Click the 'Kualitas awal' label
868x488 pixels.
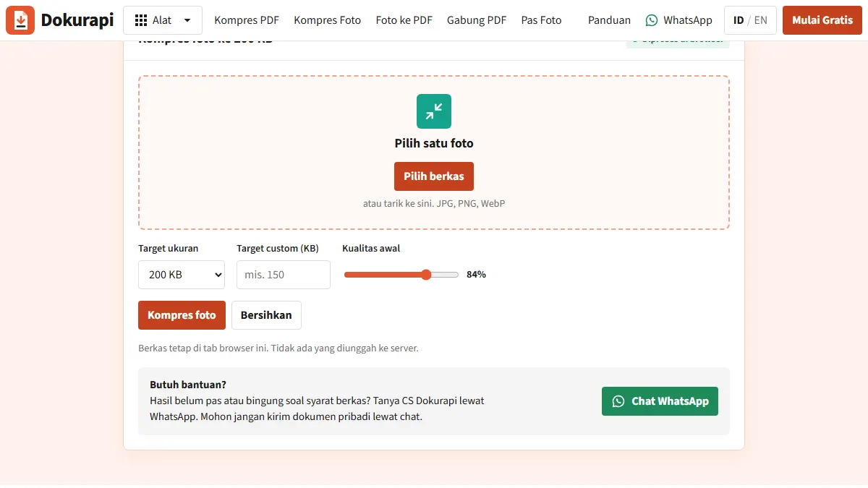371,248
